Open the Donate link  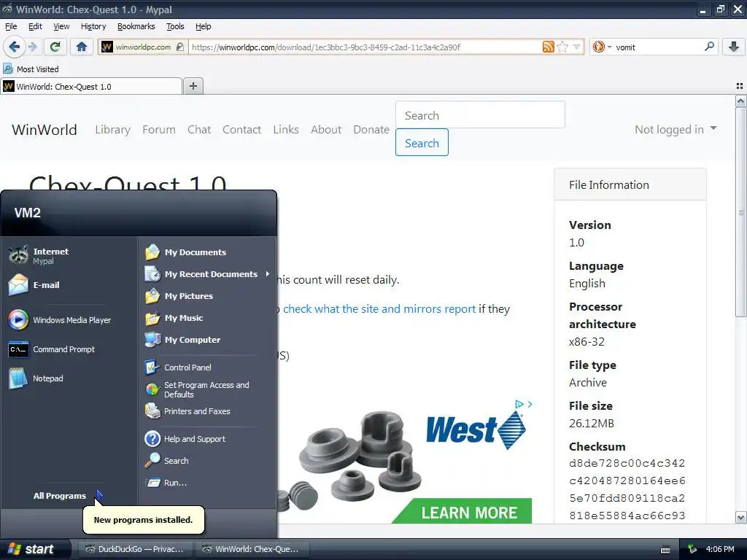pyautogui.click(x=371, y=130)
